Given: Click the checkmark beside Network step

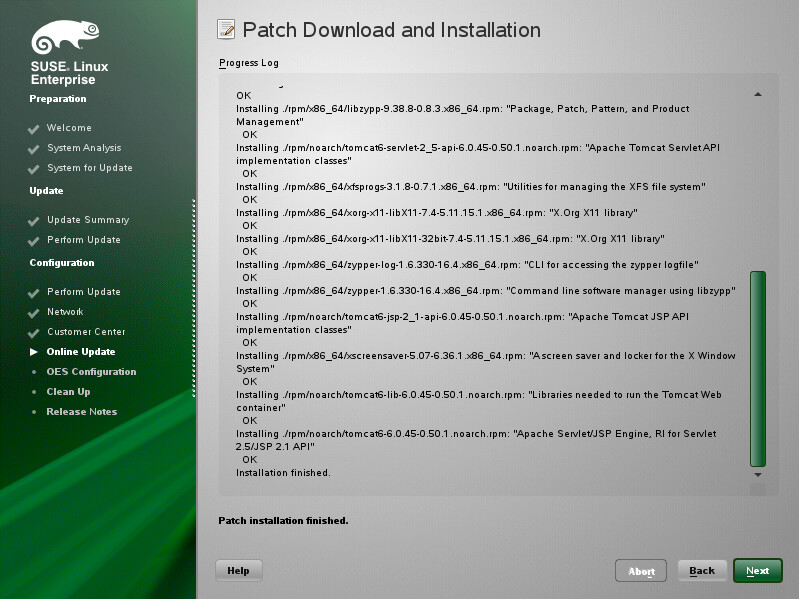Looking at the screenshot, I should coord(34,313).
